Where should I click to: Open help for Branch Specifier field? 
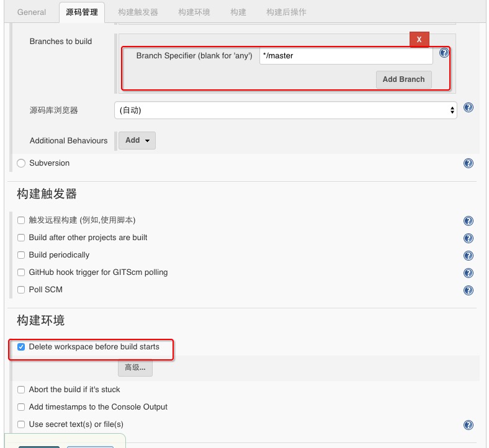pos(444,53)
